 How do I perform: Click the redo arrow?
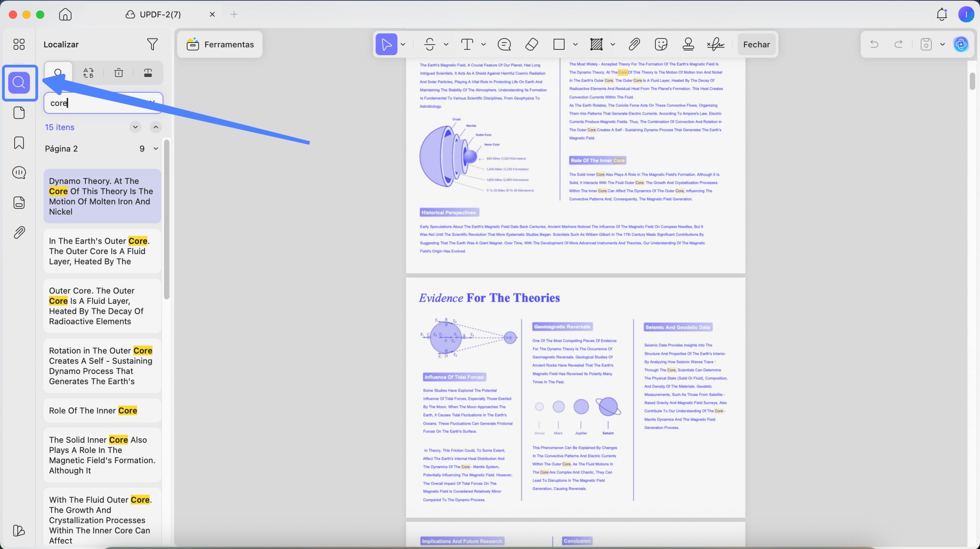click(898, 44)
